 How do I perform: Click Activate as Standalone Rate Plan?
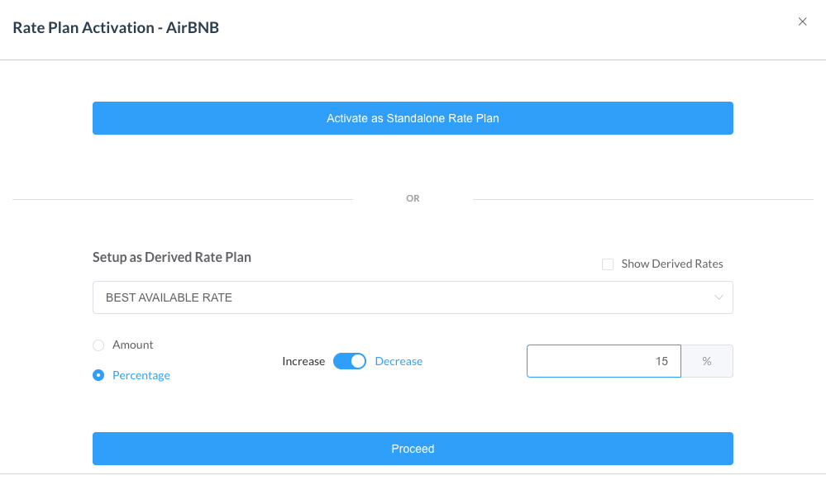pyautogui.click(x=413, y=118)
